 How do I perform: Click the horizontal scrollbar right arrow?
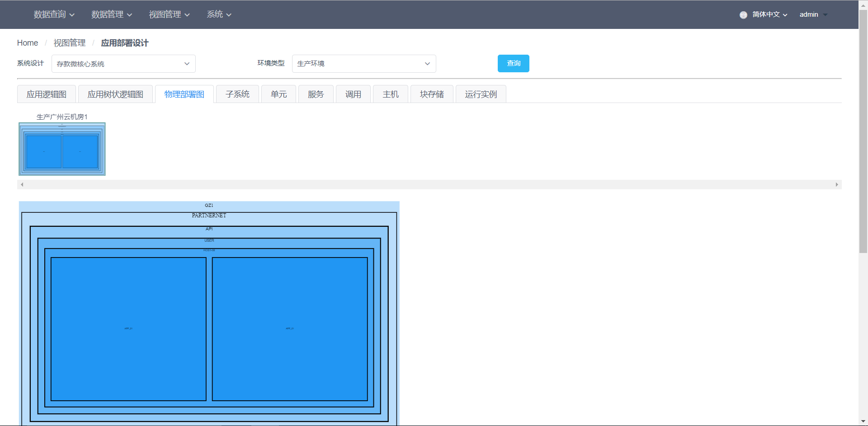pos(837,184)
